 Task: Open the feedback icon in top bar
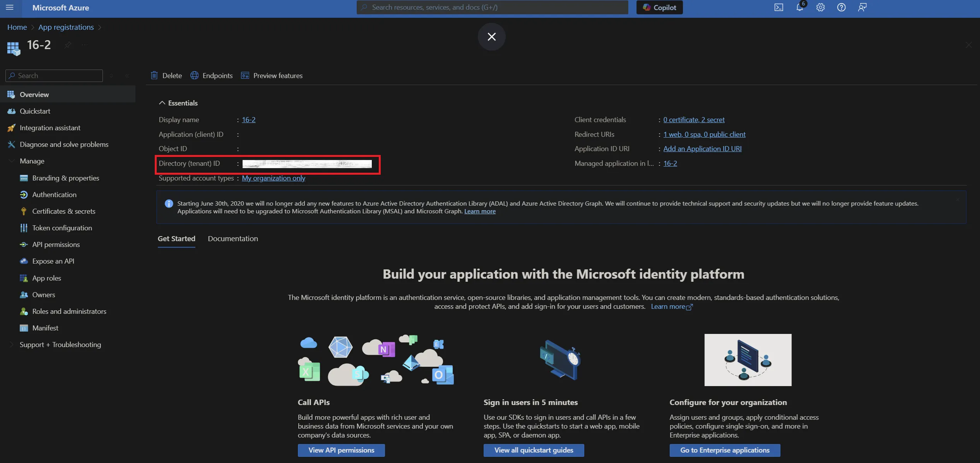862,7
